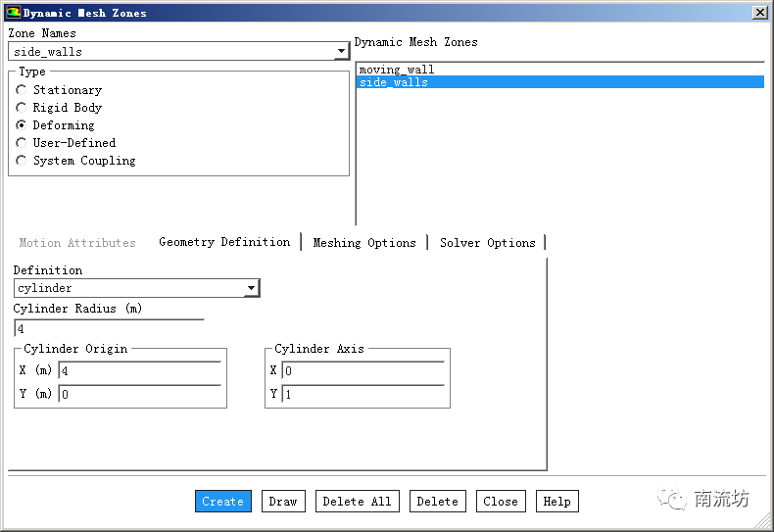Screen dimensions: 774x532
Task: Click the Cylinder Axis Y field
Action: pyautogui.click(x=362, y=395)
